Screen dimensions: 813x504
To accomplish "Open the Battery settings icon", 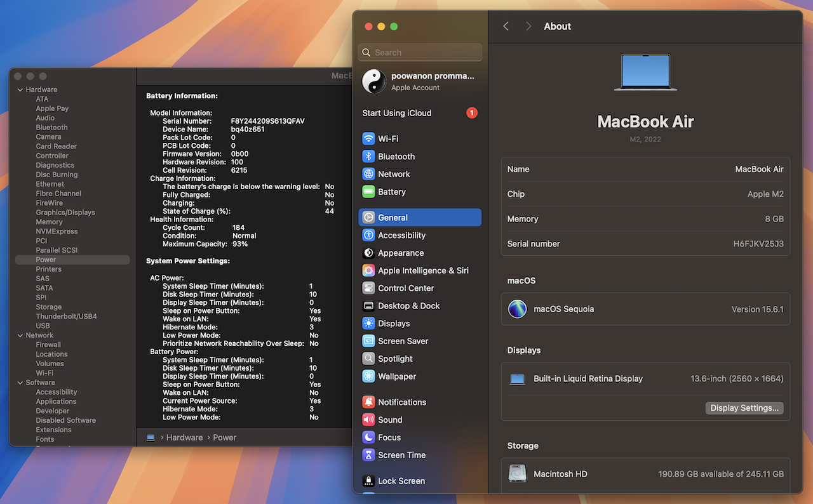I will [x=368, y=192].
